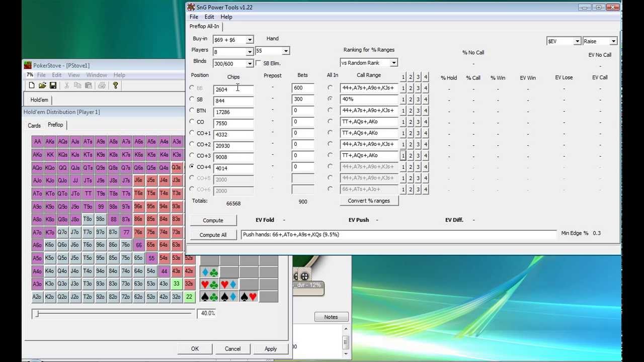Open the Players count dropdown

pos(250,52)
